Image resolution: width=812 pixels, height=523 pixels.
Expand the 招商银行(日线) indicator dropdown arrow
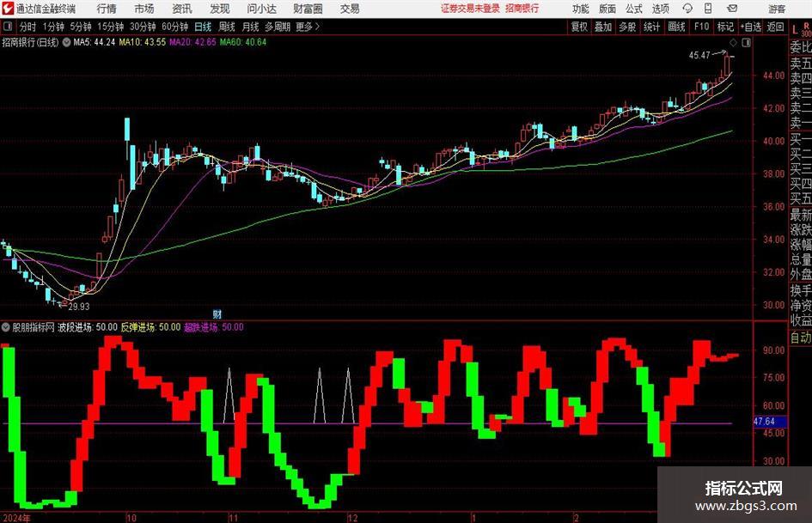(x=66, y=42)
